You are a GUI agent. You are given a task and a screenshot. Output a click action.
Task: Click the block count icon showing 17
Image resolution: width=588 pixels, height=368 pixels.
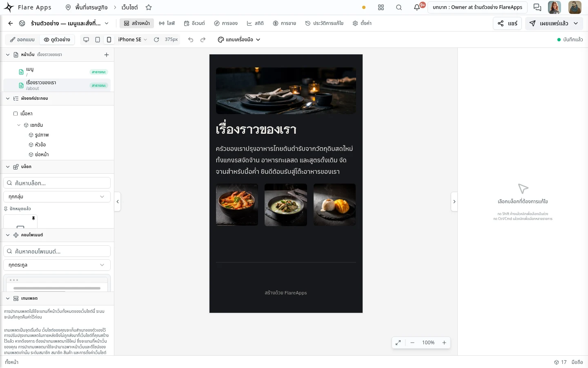pos(557,362)
